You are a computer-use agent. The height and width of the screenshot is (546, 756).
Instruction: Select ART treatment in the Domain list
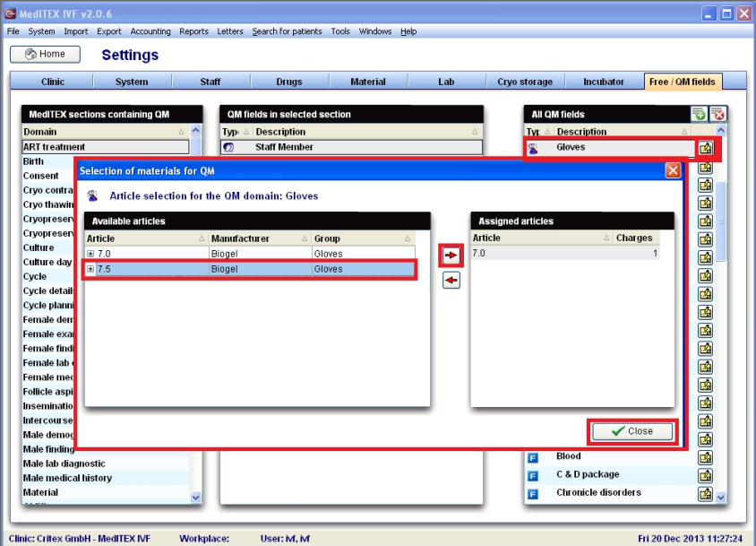click(106, 147)
